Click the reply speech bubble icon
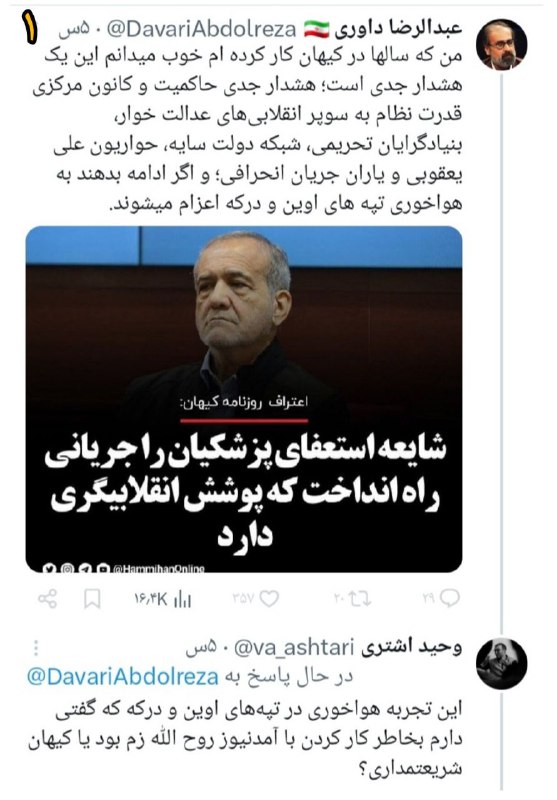 coord(450,598)
